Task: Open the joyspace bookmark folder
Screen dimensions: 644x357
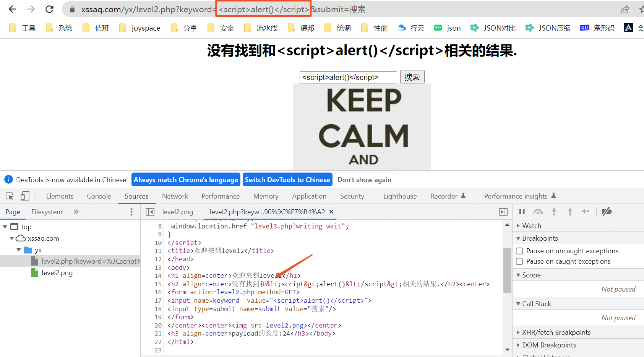Action: (140, 28)
